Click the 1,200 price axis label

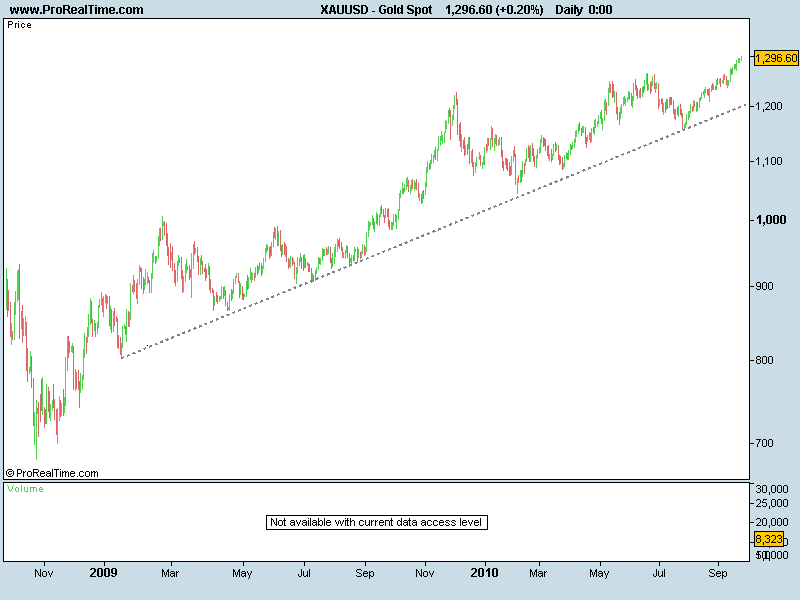click(769, 107)
